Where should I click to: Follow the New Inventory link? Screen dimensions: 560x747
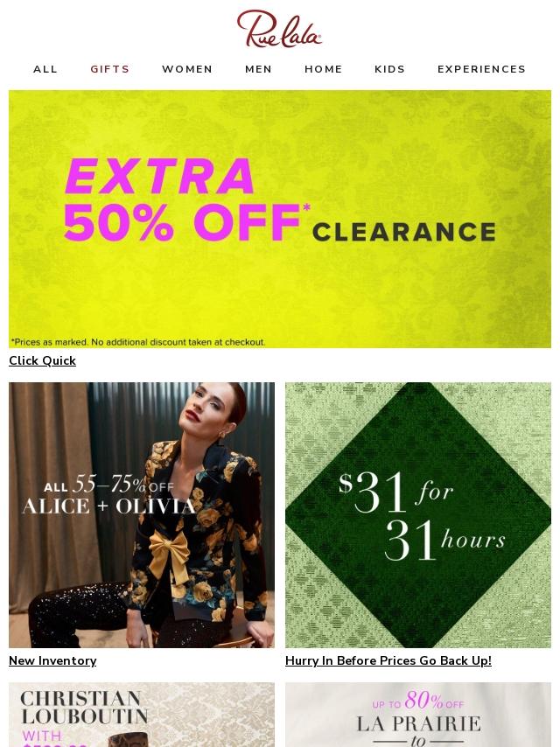pyautogui.click(x=52, y=660)
